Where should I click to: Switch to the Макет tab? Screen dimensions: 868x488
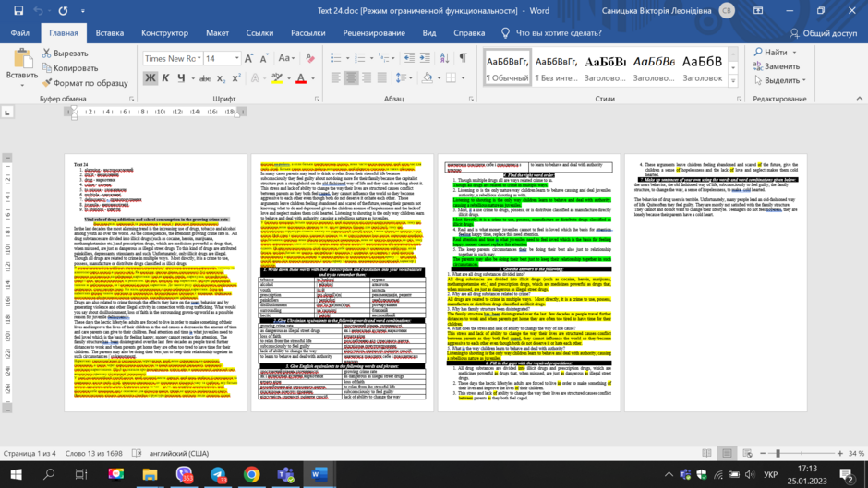point(217,33)
